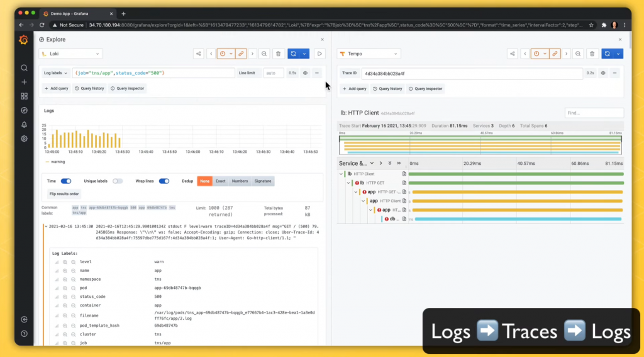
Task: Click the Loki pane share icon
Action: click(x=198, y=54)
